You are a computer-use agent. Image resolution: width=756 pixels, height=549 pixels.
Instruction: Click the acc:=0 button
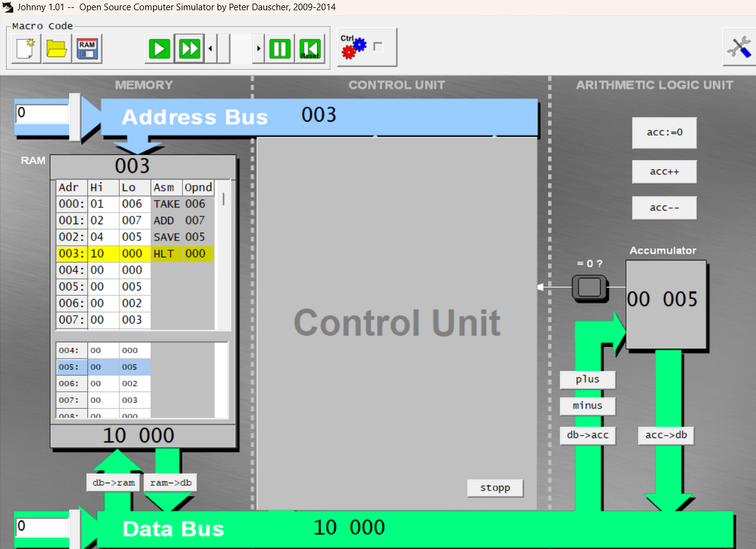pos(664,133)
